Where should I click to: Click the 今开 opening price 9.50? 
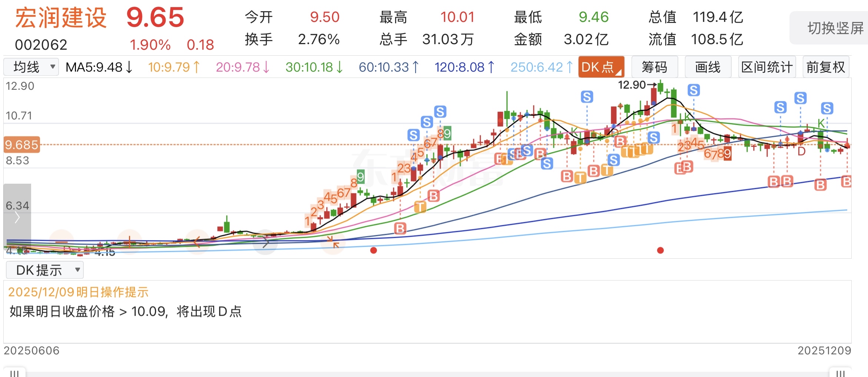(x=325, y=17)
